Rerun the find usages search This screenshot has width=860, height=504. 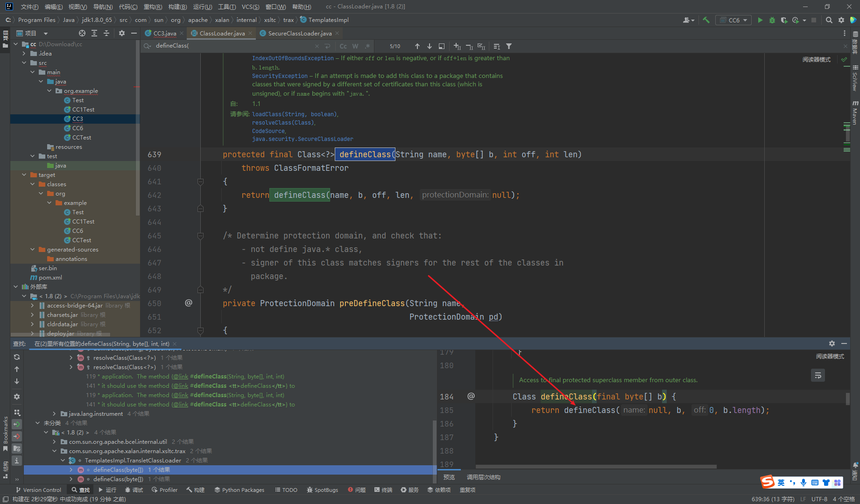tap(17, 357)
